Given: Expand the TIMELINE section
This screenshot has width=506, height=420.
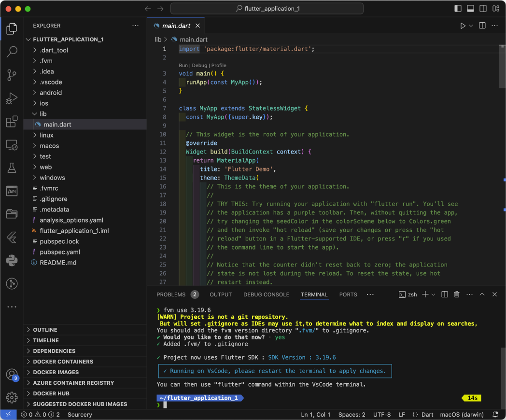Looking at the screenshot, I should tap(85, 340).
